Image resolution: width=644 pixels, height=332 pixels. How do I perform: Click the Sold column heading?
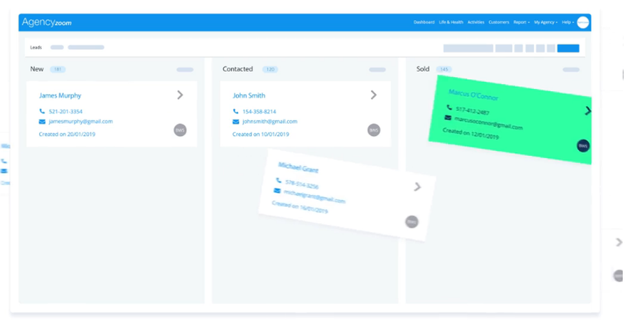click(422, 69)
